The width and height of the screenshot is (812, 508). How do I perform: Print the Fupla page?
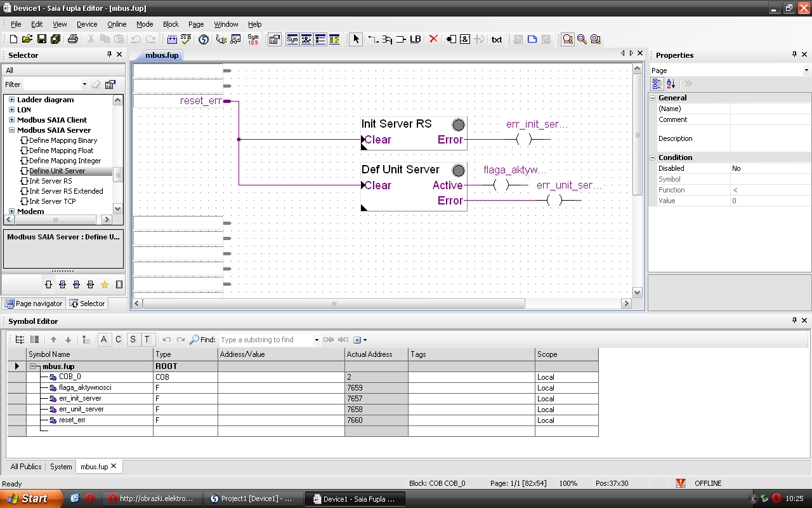[x=73, y=39]
